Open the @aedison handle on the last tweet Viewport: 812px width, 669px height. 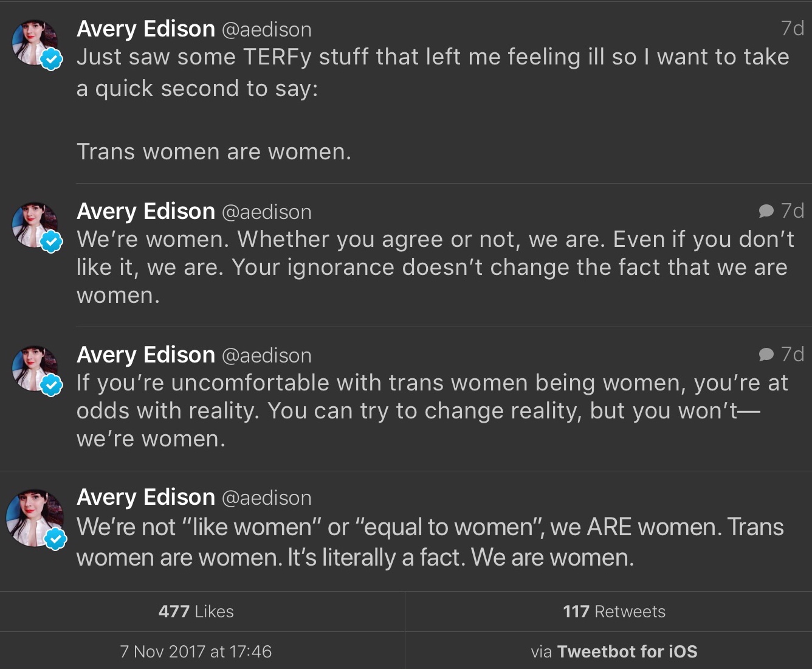point(266,498)
